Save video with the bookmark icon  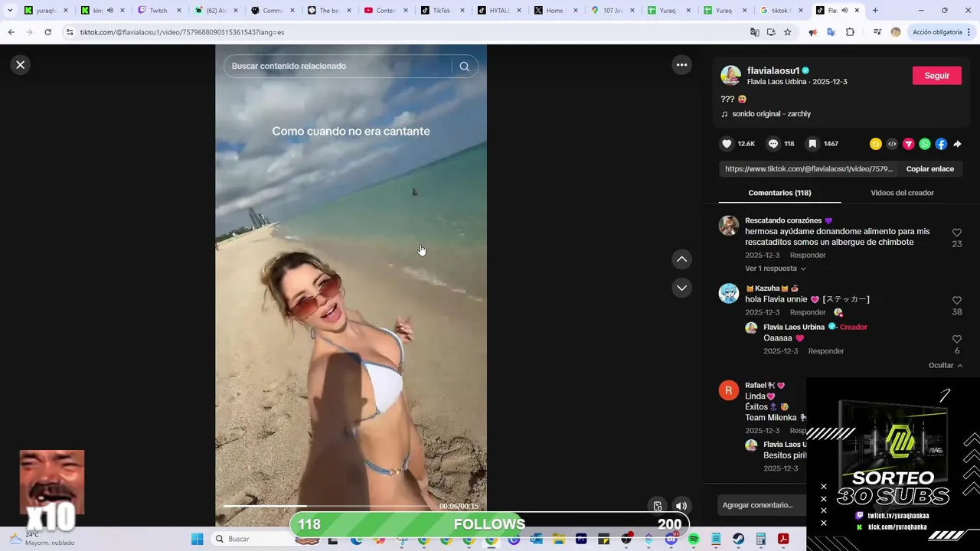(812, 144)
